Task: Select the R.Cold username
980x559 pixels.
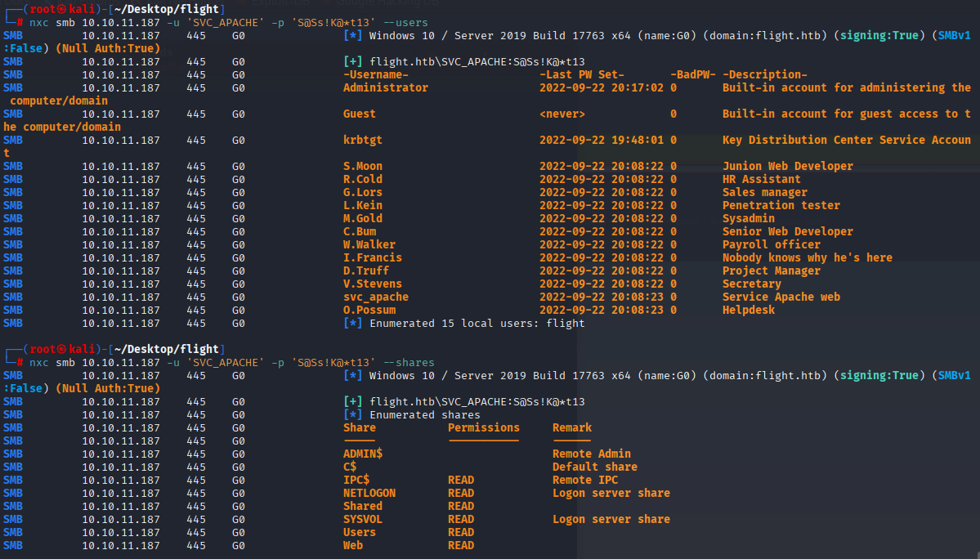Action: tap(363, 180)
